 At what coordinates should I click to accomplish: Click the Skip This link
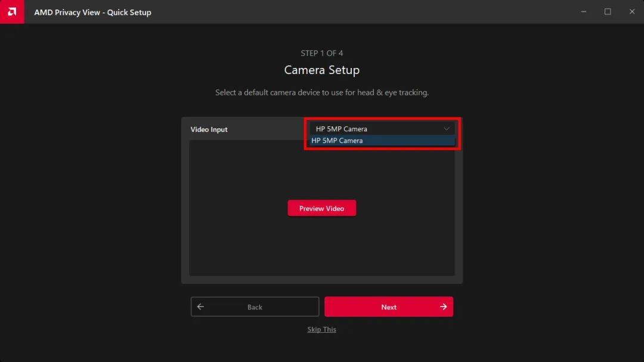point(321,329)
